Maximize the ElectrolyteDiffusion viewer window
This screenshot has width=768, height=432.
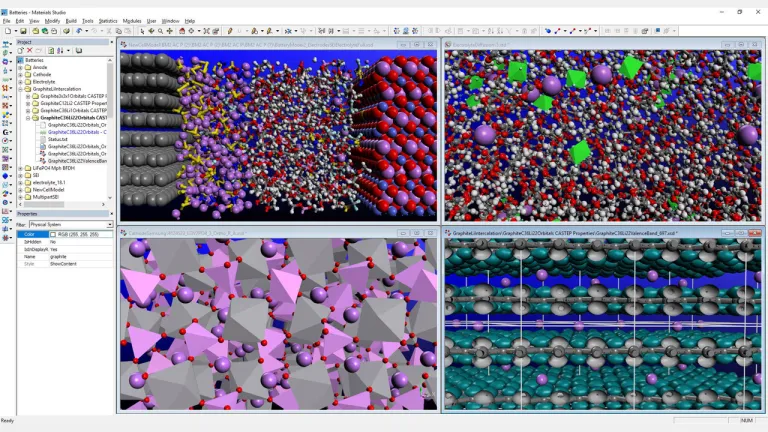[x=743, y=45]
